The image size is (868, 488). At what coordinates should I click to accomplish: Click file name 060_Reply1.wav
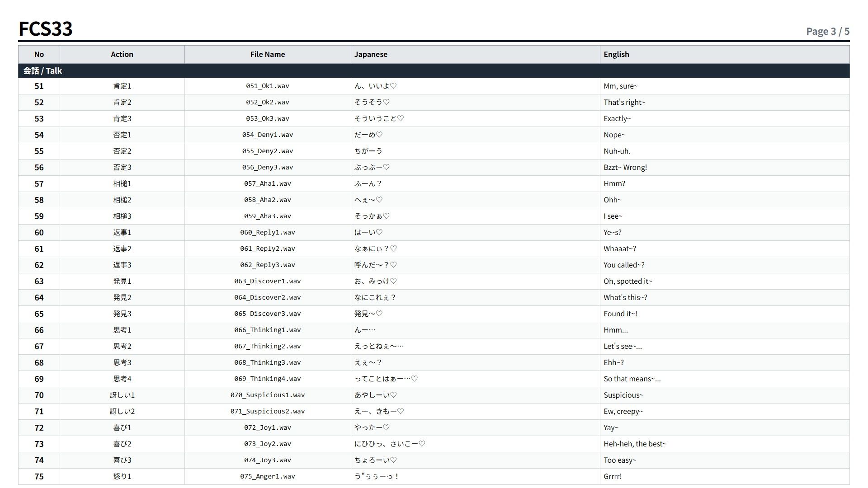click(268, 232)
